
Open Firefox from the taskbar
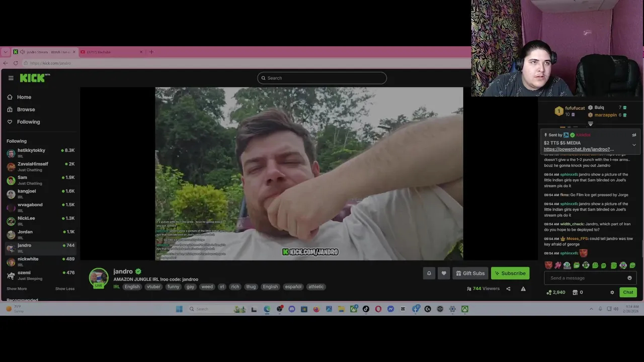(316, 309)
